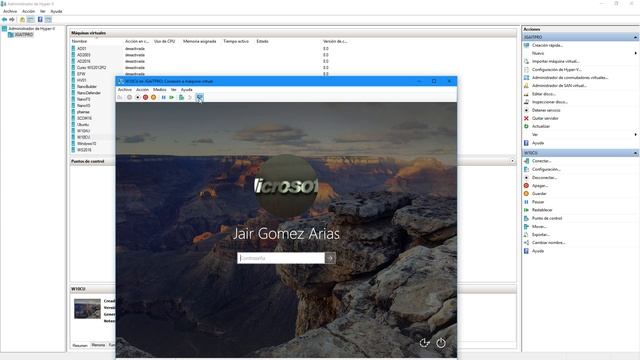Go forward using Hyper-V Manager toolbar arrow
The height and width of the screenshot is (360, 640).
tap(12, 19)
